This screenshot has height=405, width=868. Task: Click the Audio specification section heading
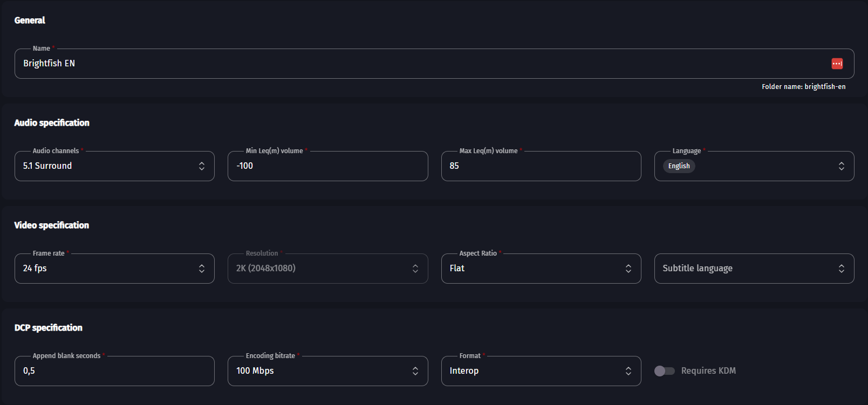coord(52,123)
